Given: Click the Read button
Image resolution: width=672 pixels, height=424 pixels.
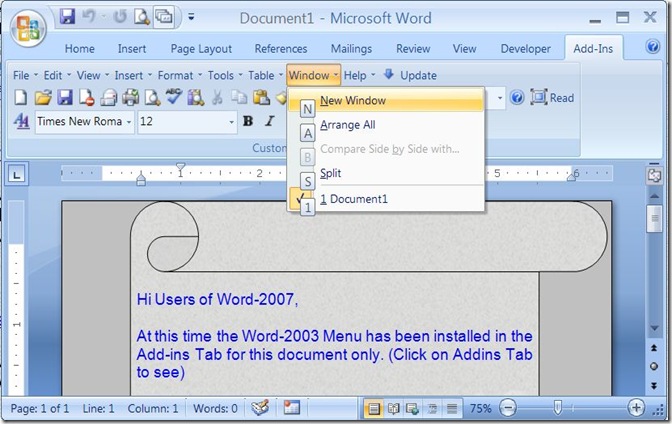Looking at the screenshot, I should (x=552, y=98).
